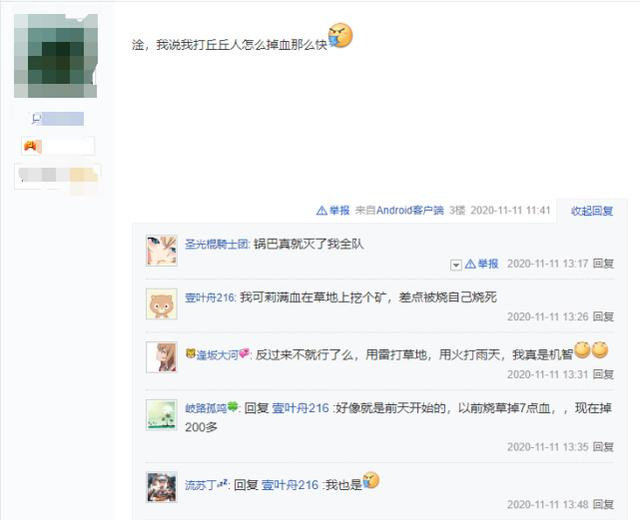Click 回复 on the 13:48 comment
This screenshot has width=640, height=520.
(603, 505)
